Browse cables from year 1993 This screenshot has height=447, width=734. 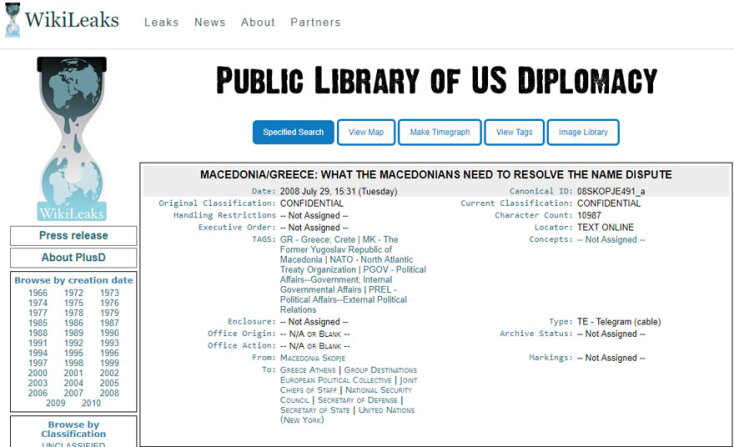[110, 343]
